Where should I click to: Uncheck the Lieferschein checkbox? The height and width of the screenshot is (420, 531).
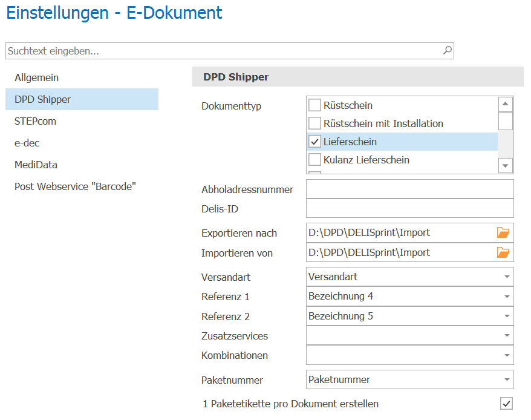click(314, 142)
